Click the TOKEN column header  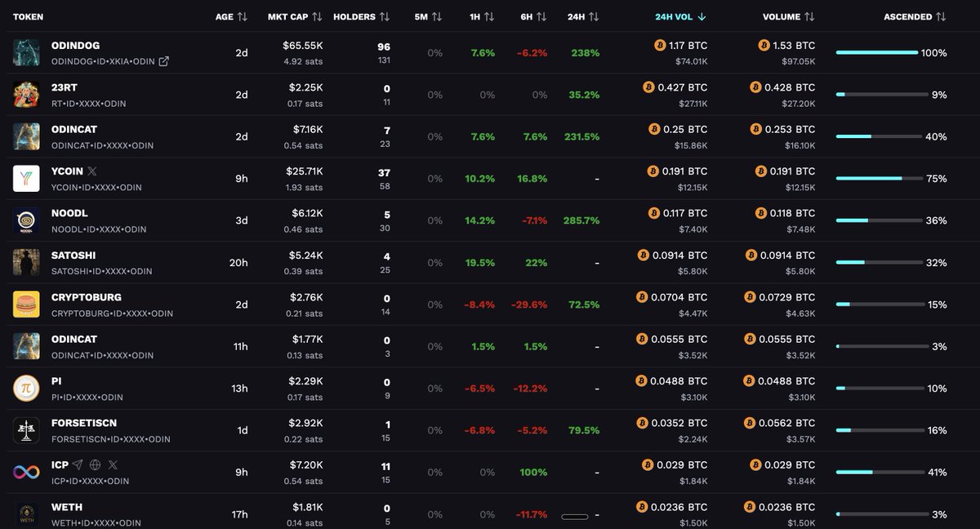pyautogui.click(x=29, y=16)
